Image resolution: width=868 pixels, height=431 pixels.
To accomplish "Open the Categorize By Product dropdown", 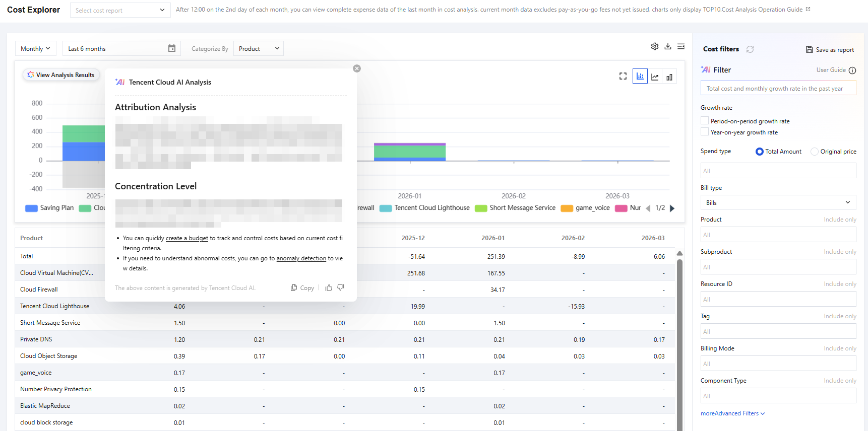I will click(x=259, y=48).
